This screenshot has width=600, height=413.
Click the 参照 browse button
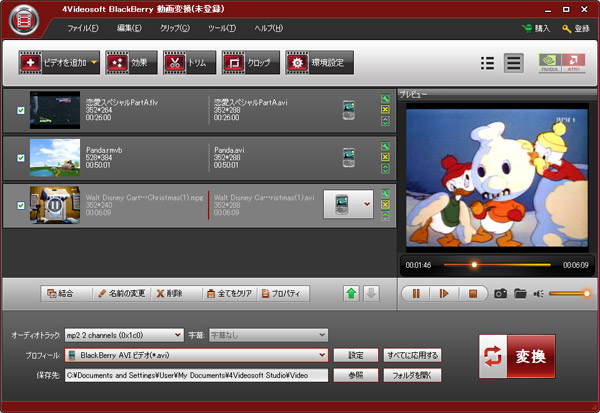coord(356,375)
